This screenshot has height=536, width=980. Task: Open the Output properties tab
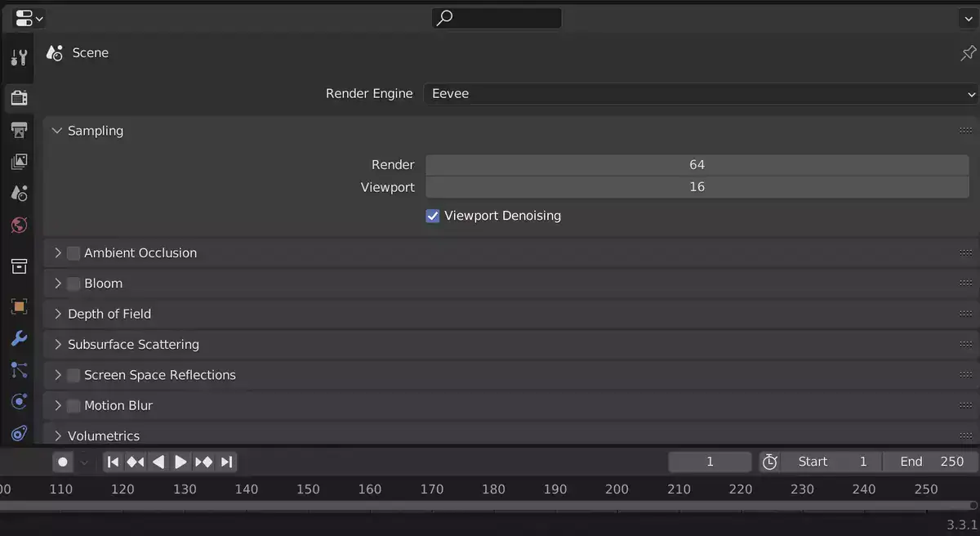coord(19,130)
